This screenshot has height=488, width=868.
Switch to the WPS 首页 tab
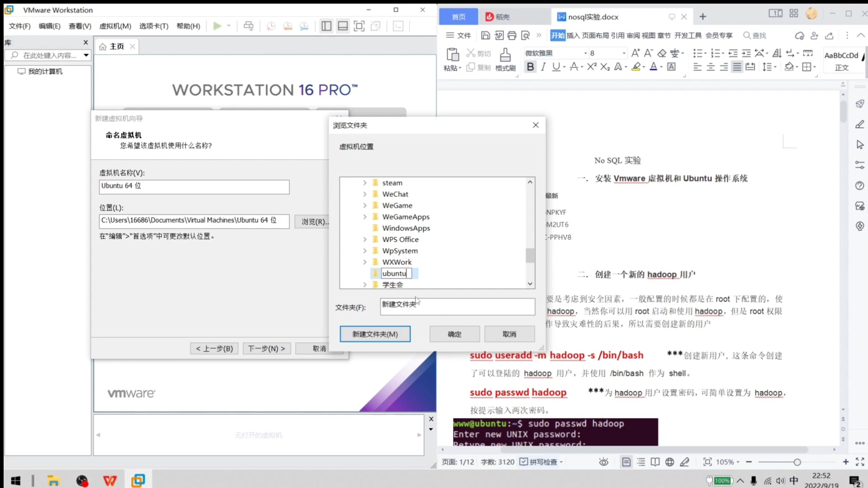pyautogui.click(x=458, y=17)
